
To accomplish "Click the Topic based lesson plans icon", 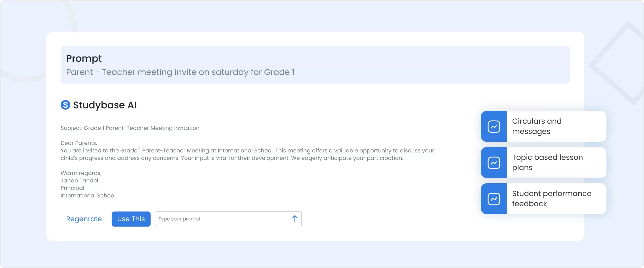I will coord(494,163).
